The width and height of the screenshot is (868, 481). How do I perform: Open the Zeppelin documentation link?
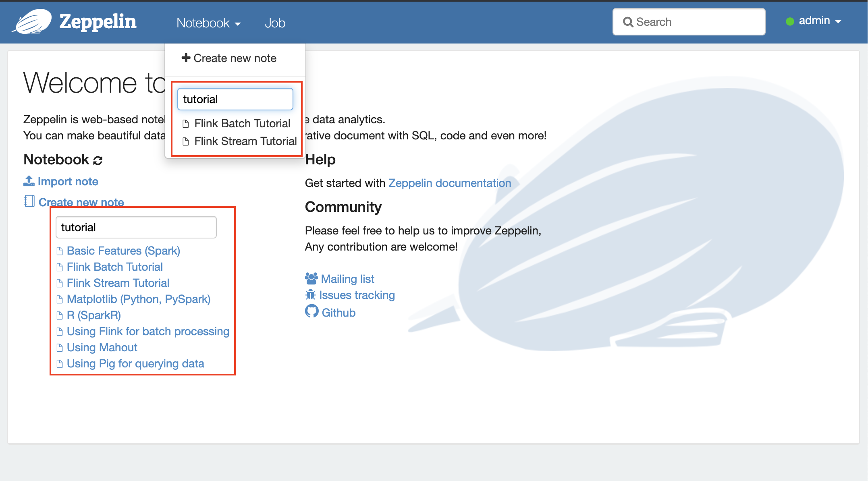[x=450, y=183]
